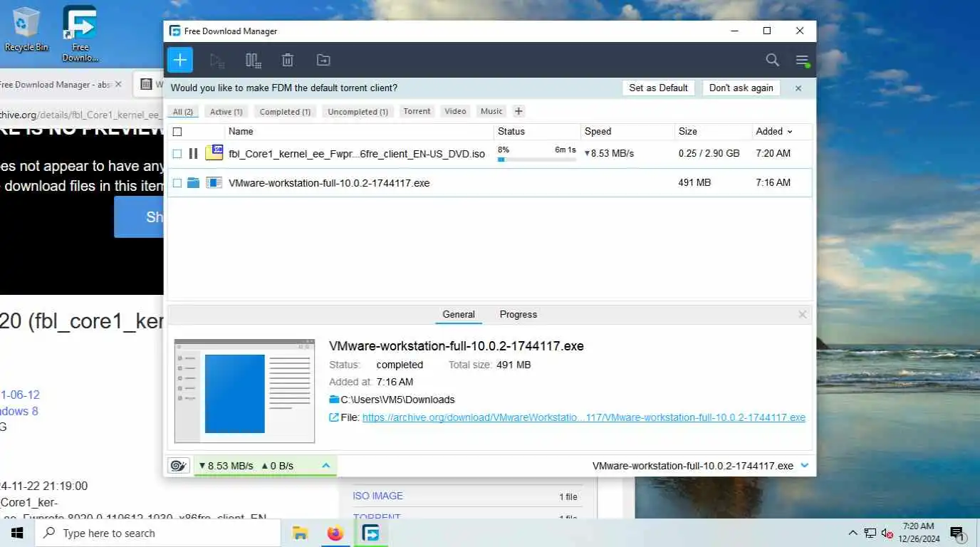This screenshot has width=980, height=547.
Task: Click the Free Download Manager taskbar icon
Action: coord(370,533)
